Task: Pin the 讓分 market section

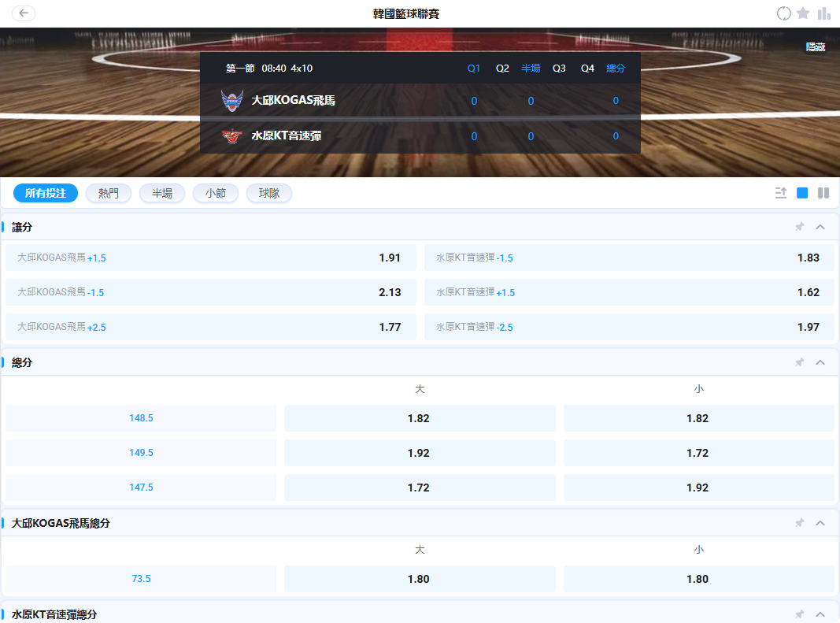Action: pos(799,227)
